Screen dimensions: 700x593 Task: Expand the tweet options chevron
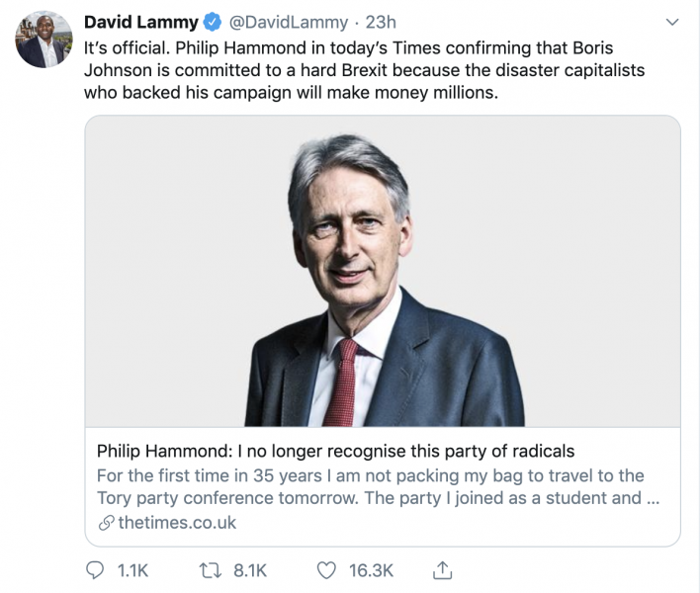click(671, 22)
